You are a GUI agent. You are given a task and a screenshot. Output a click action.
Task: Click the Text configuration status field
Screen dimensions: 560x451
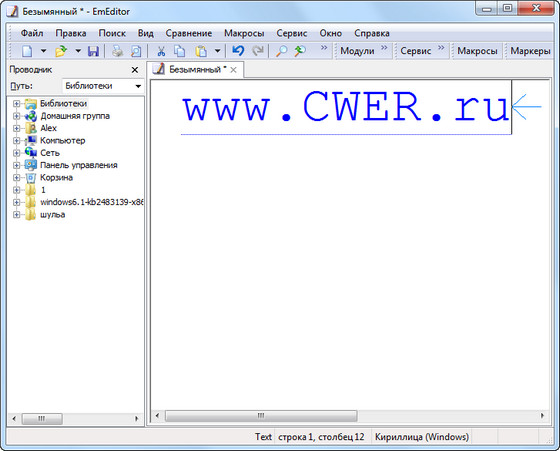click(263, 437)
